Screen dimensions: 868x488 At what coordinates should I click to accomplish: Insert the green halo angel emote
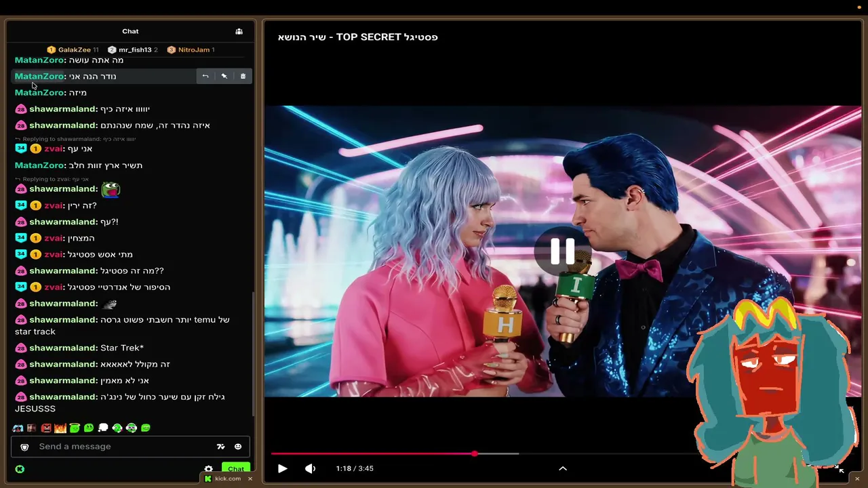[x=75, y=428]
